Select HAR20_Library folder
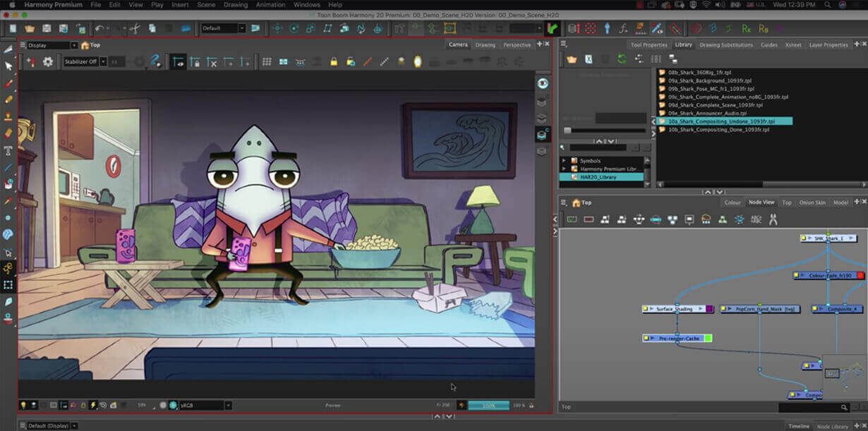The image size is (868, 431). [602, 177]
